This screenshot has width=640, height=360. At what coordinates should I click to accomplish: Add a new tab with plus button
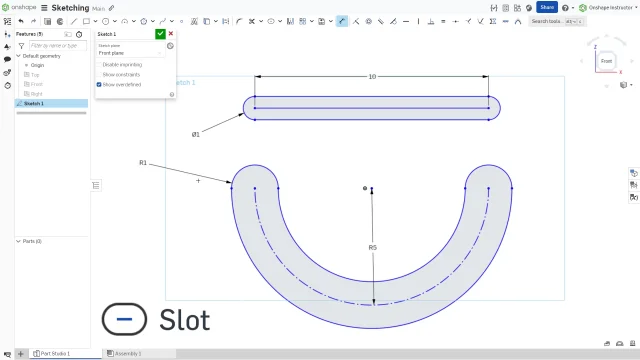21,353
